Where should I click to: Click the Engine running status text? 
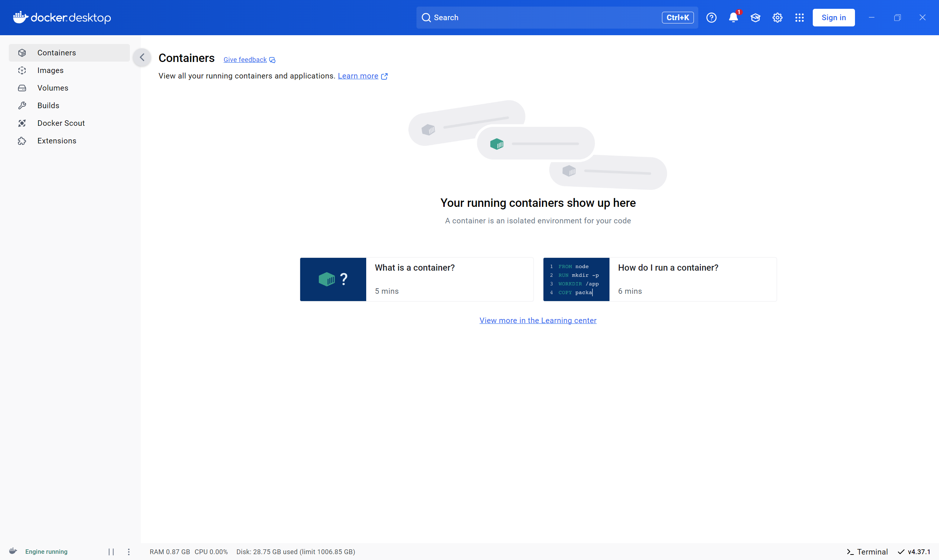tap(47, 552)
